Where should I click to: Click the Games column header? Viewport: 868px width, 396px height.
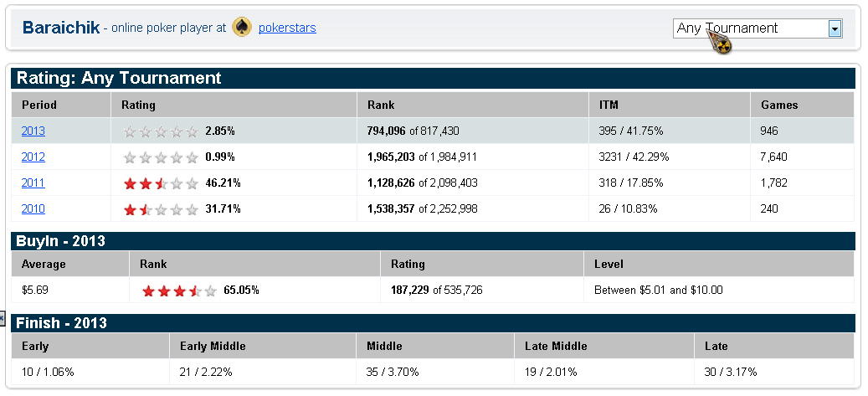click(779, 105)
